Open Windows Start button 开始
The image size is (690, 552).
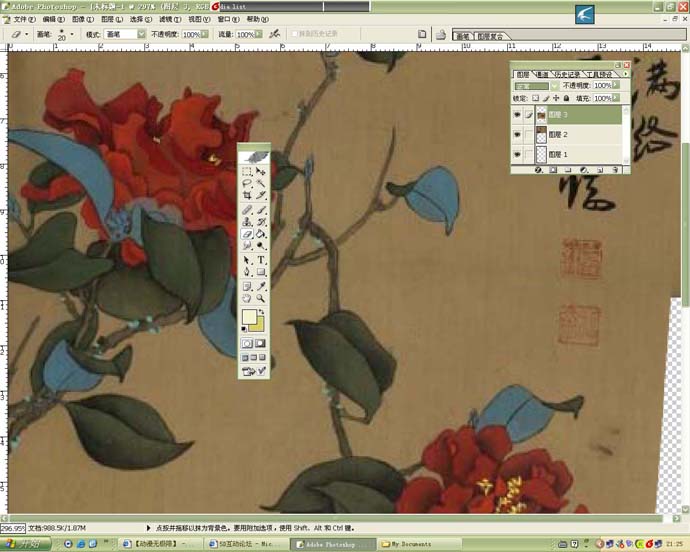pyautogui.click(x=26, y=544)
